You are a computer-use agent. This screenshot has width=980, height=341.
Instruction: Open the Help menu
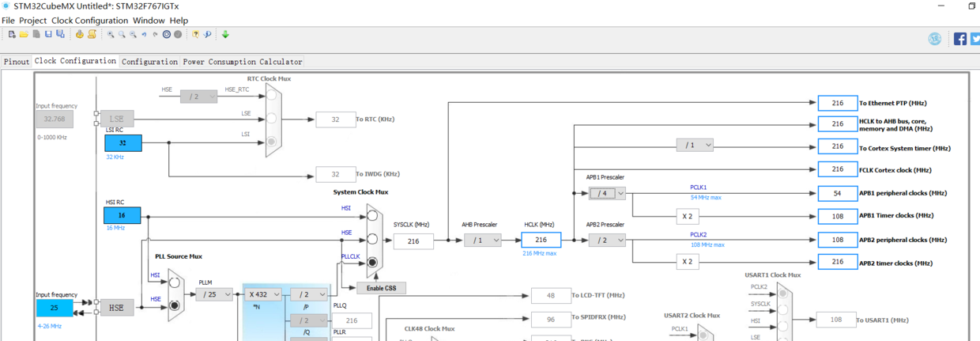(179, 21)
